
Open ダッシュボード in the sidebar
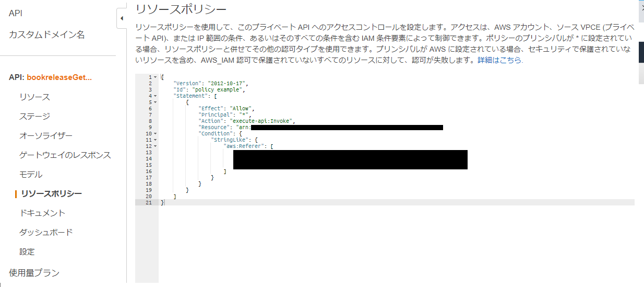[x=46, y=233]
